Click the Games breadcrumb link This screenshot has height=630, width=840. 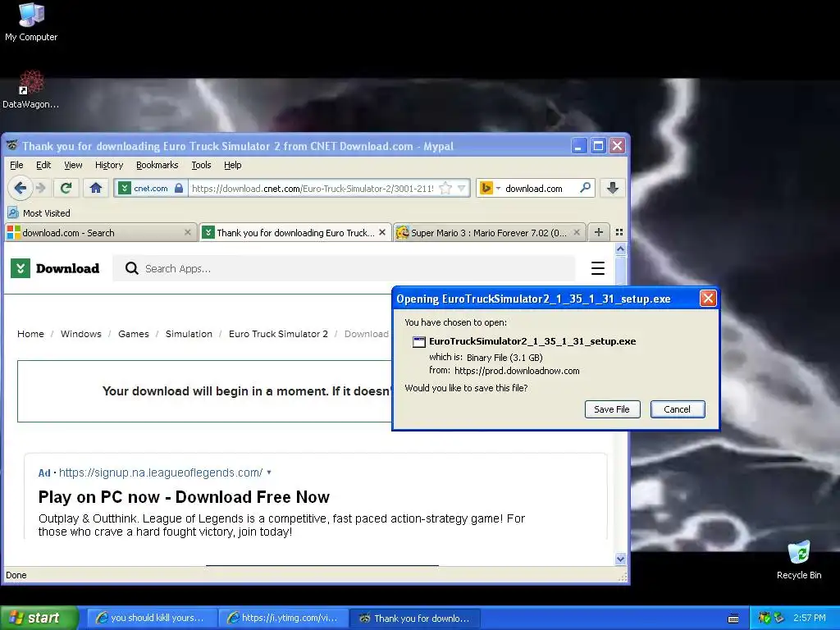[134, 334]
